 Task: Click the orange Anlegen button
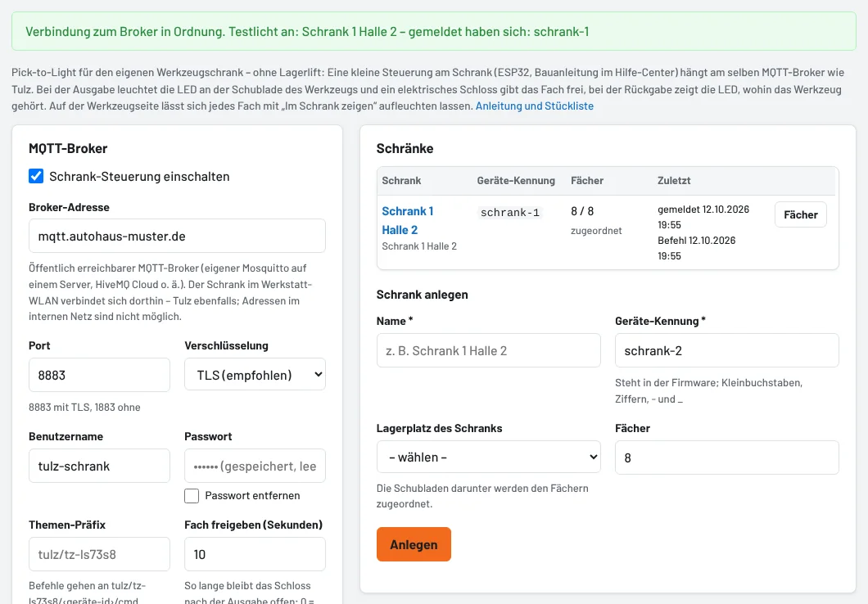pyautogui.click(x=414, y=544)
